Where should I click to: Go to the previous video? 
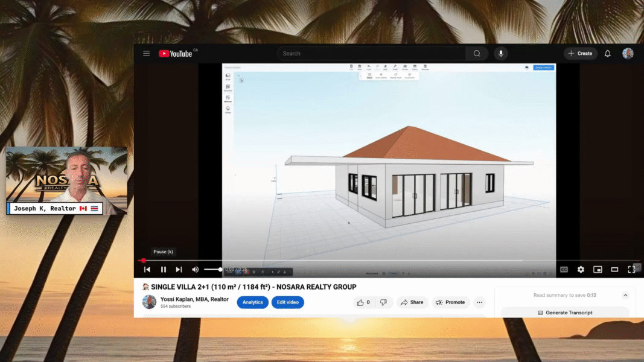click(147, 270)
